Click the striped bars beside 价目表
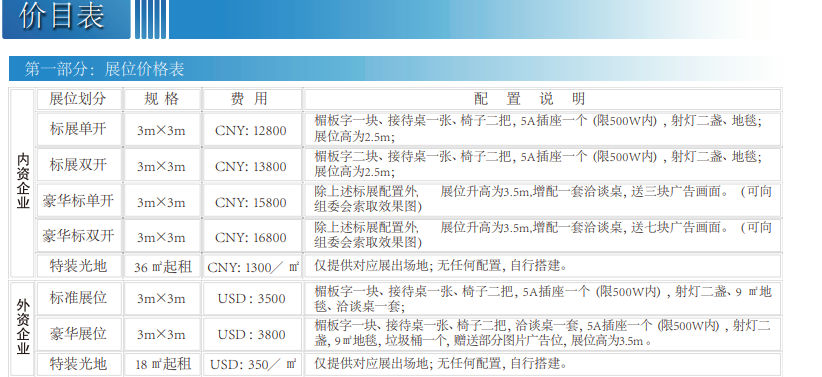Screen dimensions: 822x377 point(151,19)
